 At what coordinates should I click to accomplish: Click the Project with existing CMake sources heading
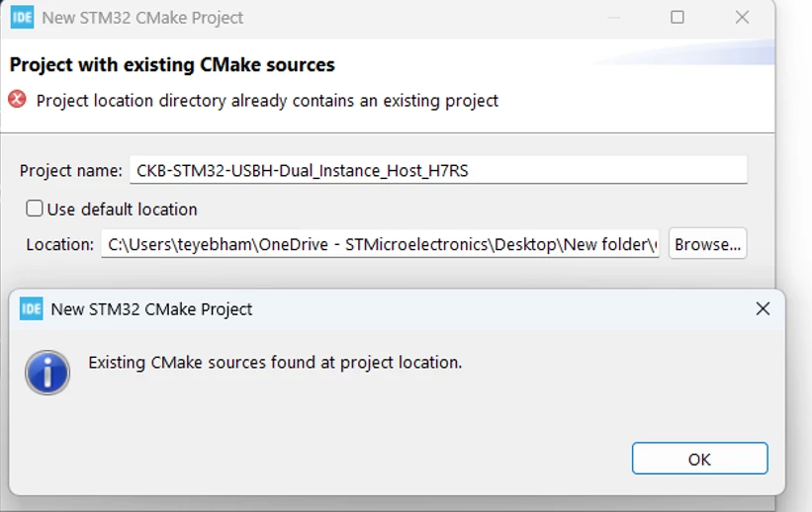pos(172,64)
